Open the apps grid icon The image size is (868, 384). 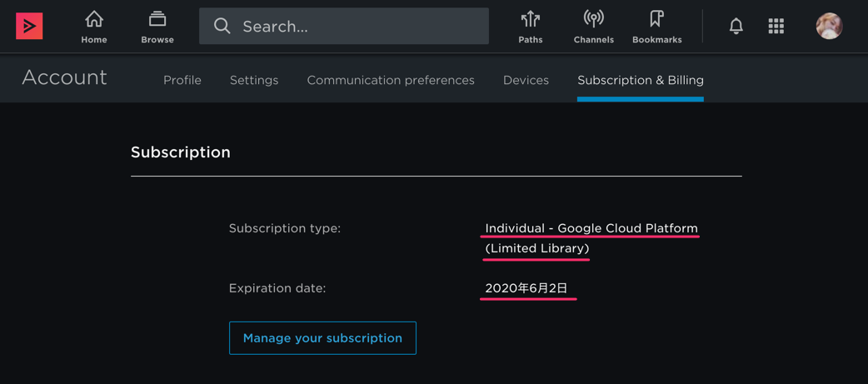pos(776,26)
